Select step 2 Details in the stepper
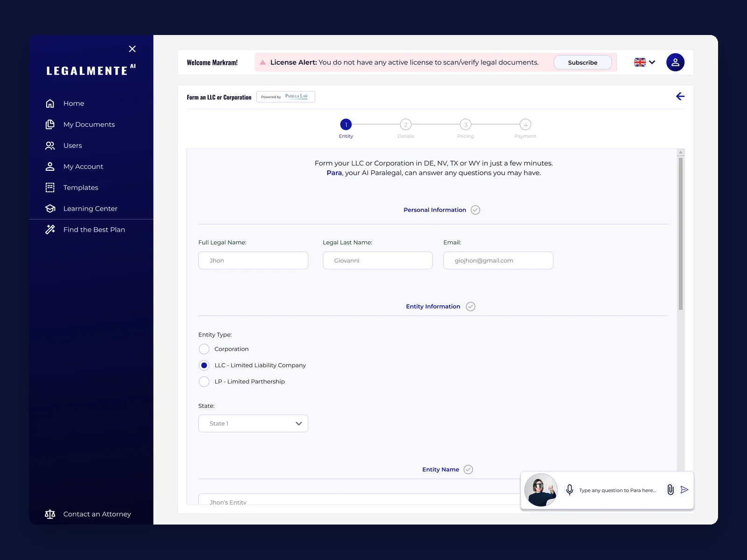 [406, 125]
